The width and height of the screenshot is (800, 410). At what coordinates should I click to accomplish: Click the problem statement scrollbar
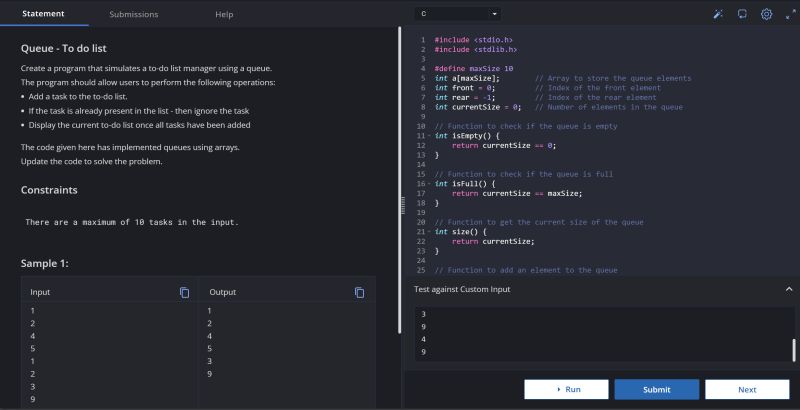pos(399,181)
